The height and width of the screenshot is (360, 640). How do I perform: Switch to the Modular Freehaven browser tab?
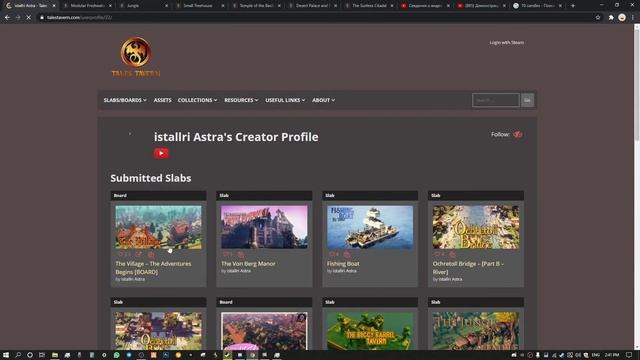pyautogui.click(x=87, y=6)
